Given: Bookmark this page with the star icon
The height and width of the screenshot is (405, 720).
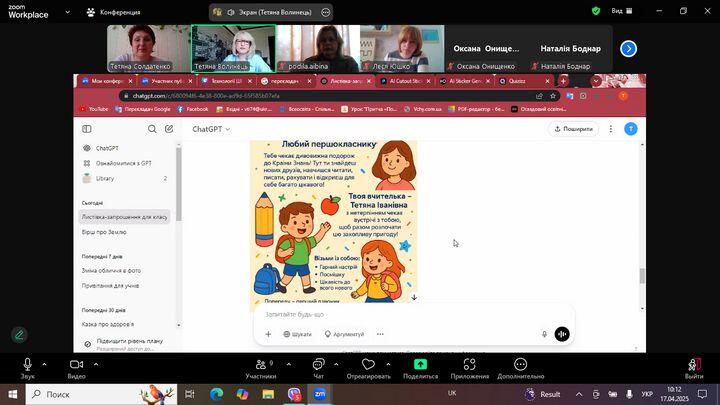Looking at the screenshot, I should point(553,96).
